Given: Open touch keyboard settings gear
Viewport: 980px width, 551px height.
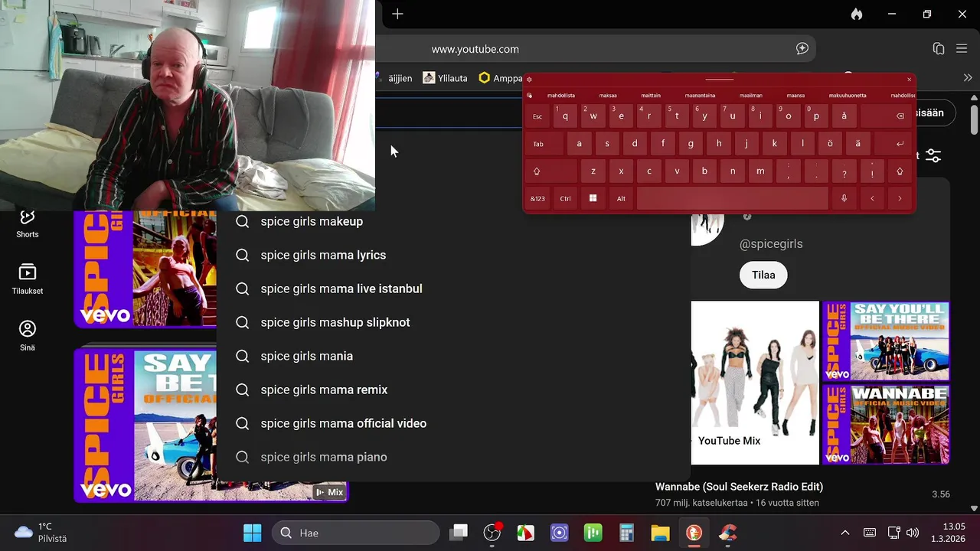Looking at the screenshot, I should 529,79.
